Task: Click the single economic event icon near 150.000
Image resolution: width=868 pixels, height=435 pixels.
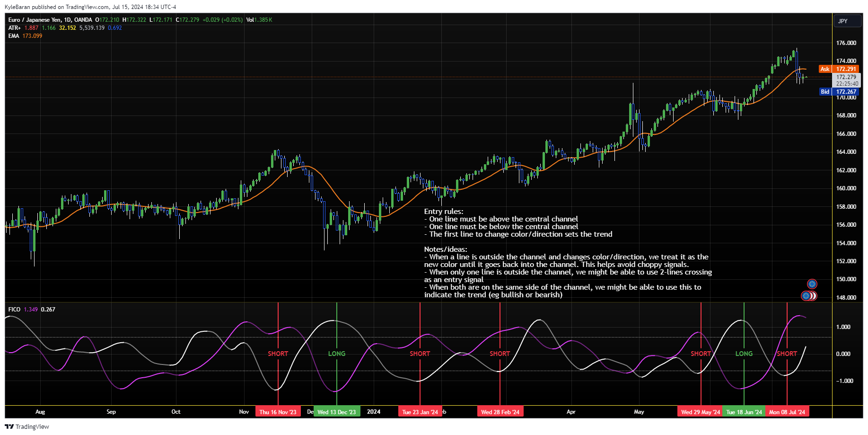Action: (812, 284)
